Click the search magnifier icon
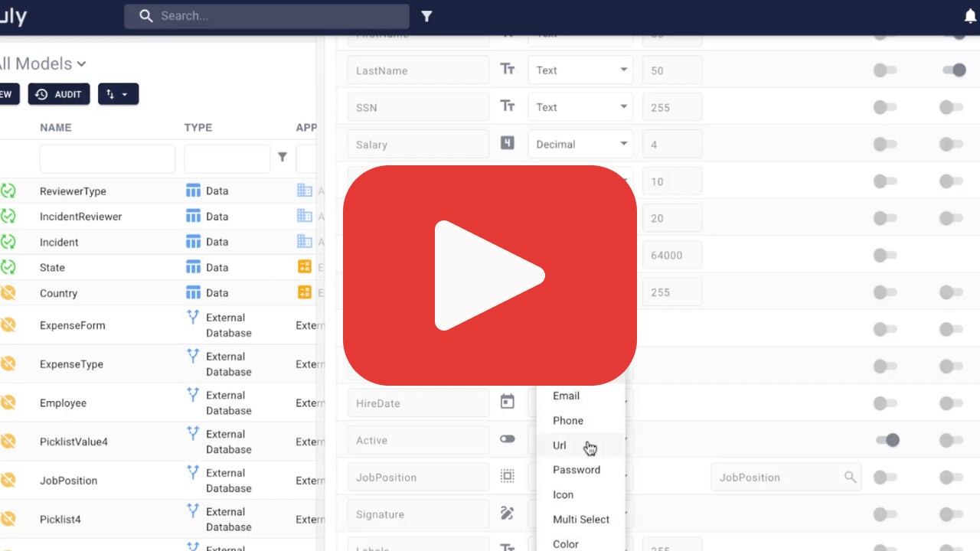 point(146,16)
